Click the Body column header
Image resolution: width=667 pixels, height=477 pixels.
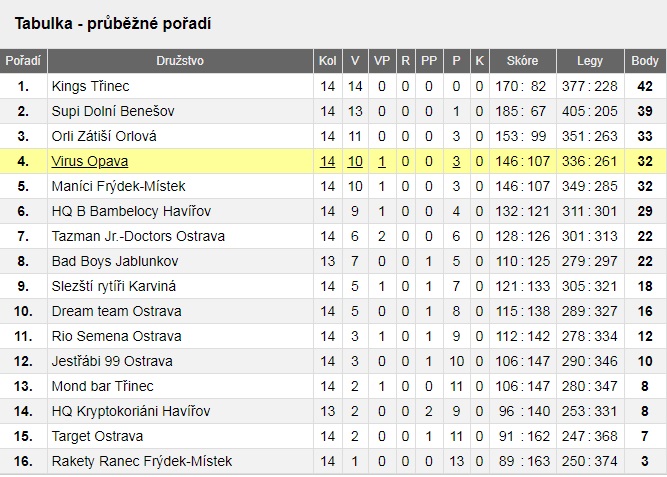(645, 61)
